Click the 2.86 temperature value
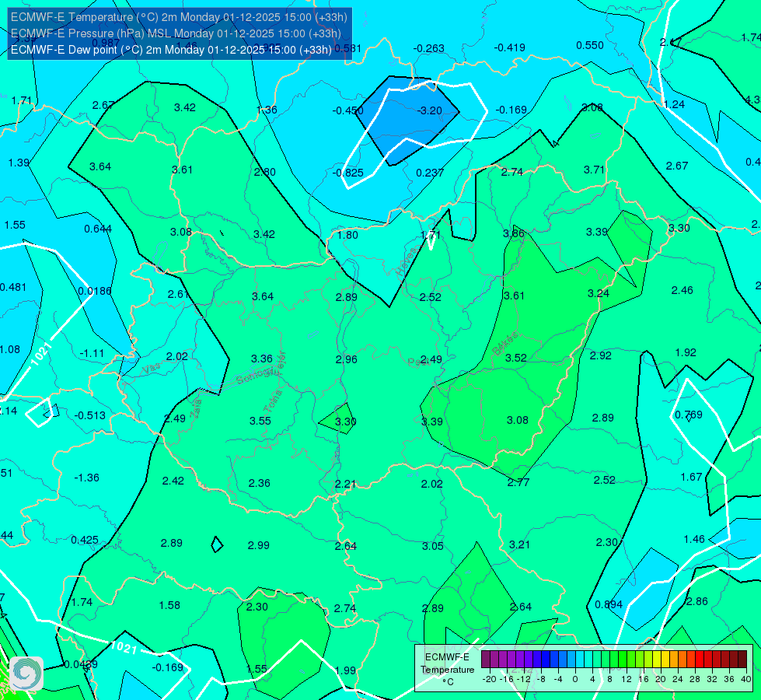 (697, 601)
